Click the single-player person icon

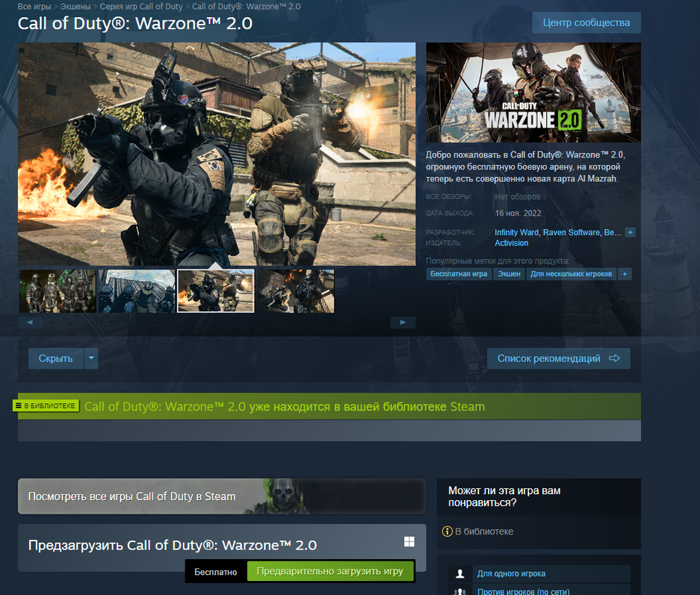[460, 573]
